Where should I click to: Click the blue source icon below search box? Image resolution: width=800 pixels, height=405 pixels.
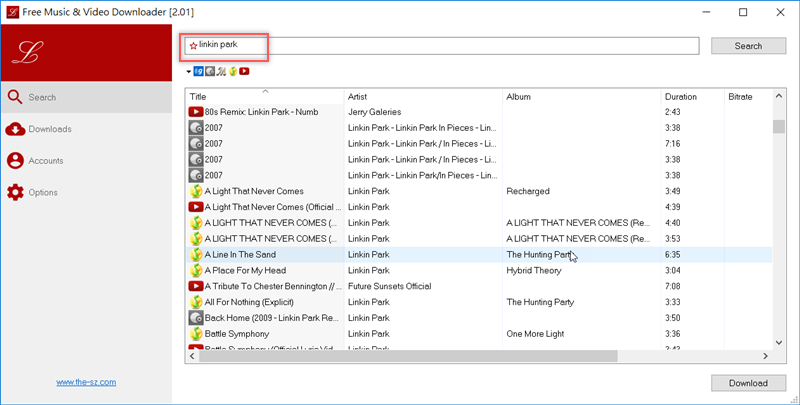point(199,72)
